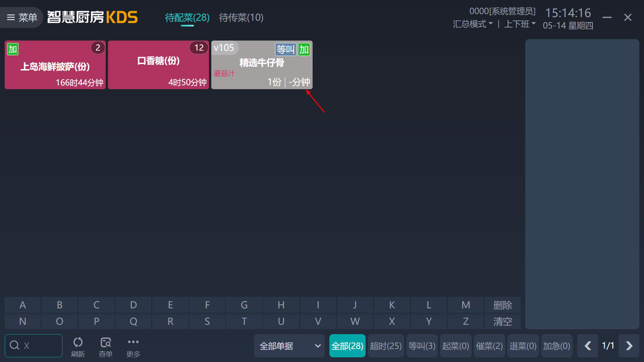
Task: Filter by 退菜(0)
Action: pos(523,346)
